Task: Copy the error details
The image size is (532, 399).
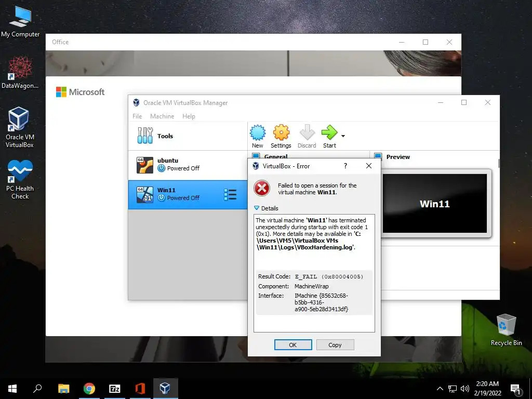Action: (x=335, y=345)
